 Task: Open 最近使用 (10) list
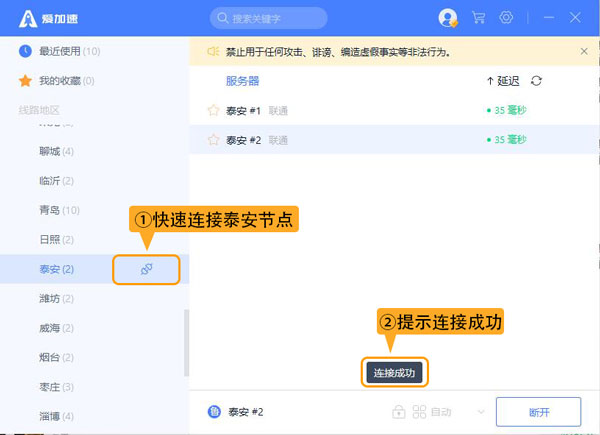click(x=70, y=51)
